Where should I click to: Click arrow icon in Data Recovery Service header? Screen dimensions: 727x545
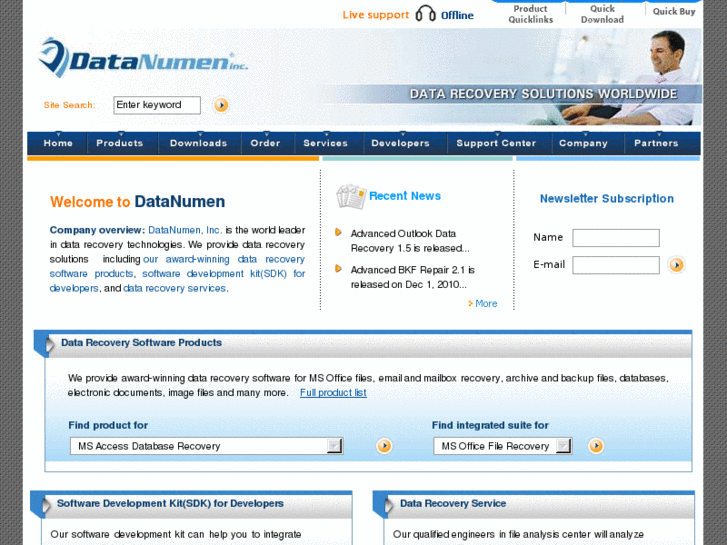click(389, 505)
